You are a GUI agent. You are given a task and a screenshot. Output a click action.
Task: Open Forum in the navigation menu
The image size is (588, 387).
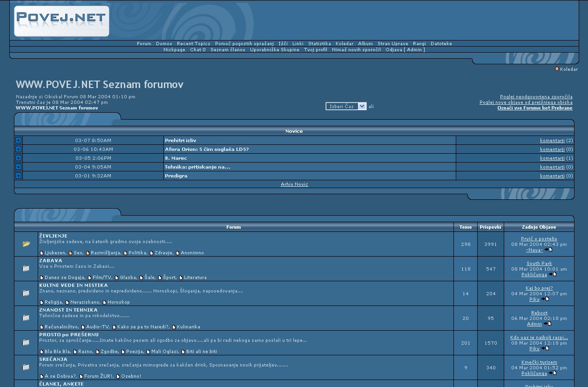[x=144, y=44]
